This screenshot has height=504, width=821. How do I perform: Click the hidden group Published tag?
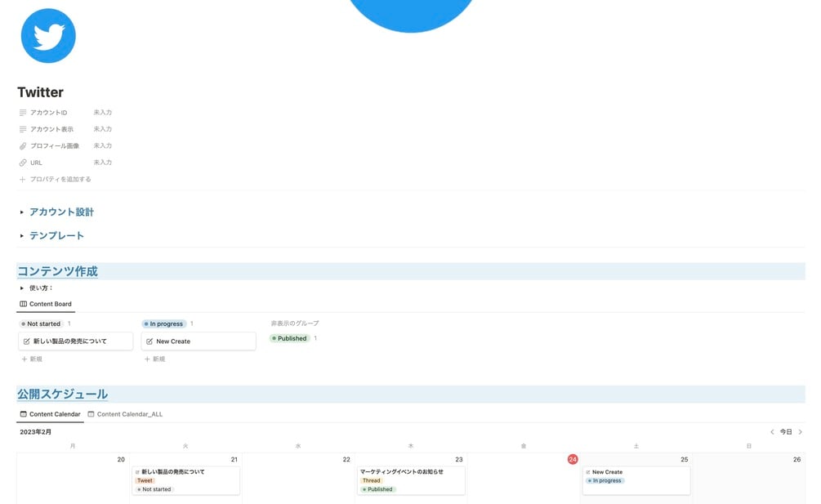pyautogui.click(x=289, y=339)
